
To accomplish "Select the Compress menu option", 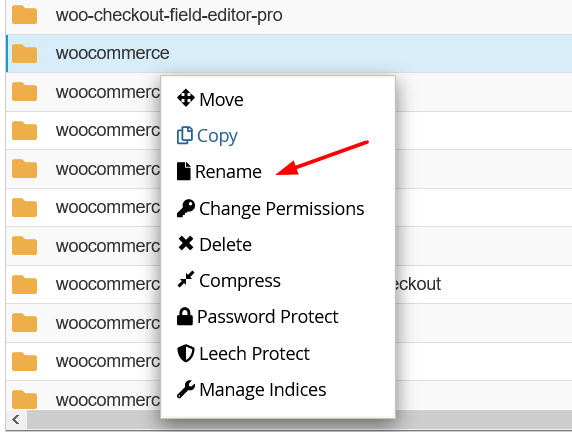I will [x=240, y=281].
